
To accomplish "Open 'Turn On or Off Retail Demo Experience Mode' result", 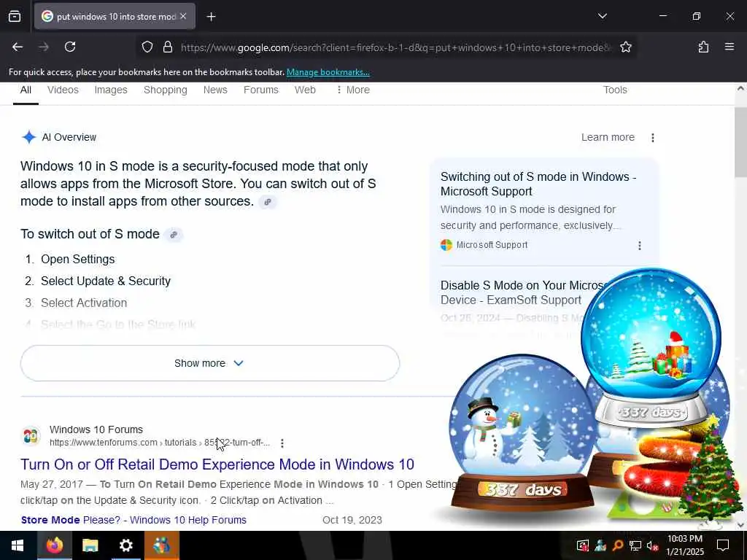I will click(x=217, y=464).
